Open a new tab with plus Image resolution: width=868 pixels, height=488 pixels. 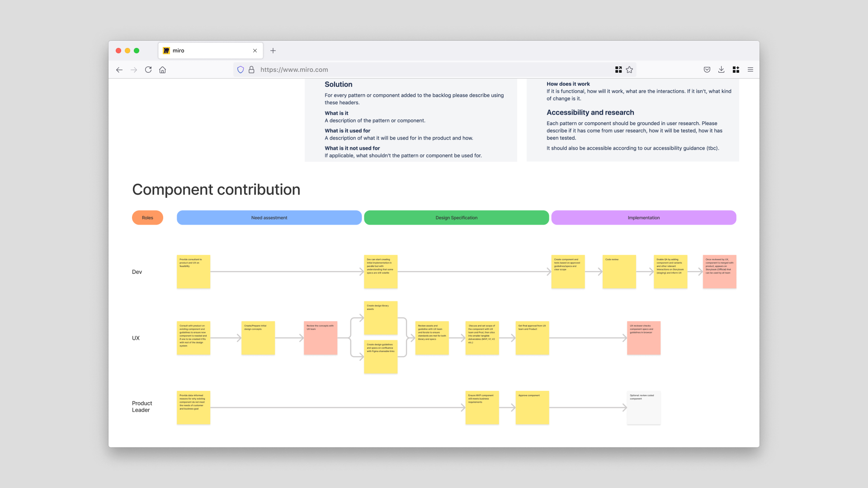click(273, 51)
